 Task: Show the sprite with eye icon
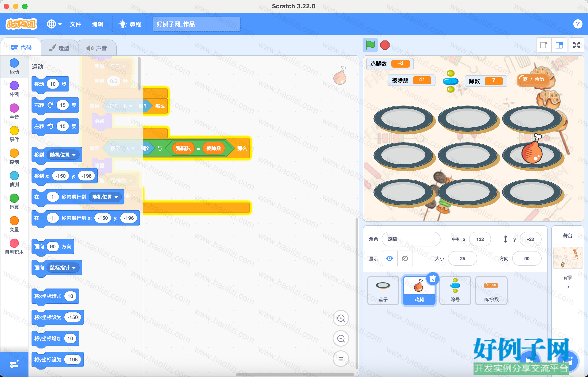390,259
